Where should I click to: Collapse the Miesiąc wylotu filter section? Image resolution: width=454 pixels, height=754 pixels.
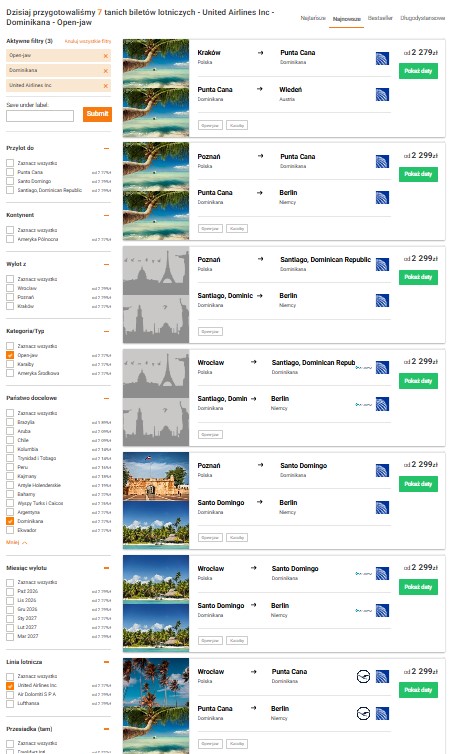point(106,568)
